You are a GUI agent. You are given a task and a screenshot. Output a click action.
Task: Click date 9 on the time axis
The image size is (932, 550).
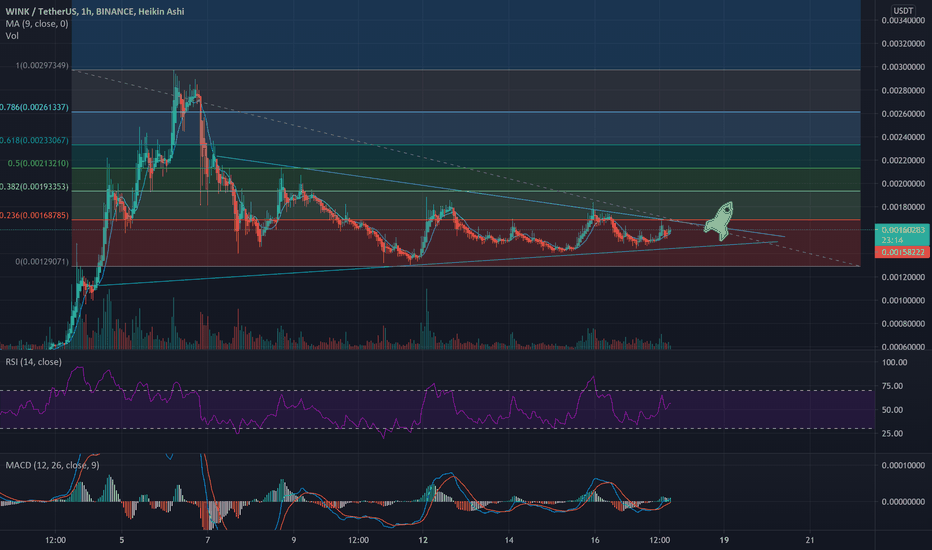click(x=294, y=540)
